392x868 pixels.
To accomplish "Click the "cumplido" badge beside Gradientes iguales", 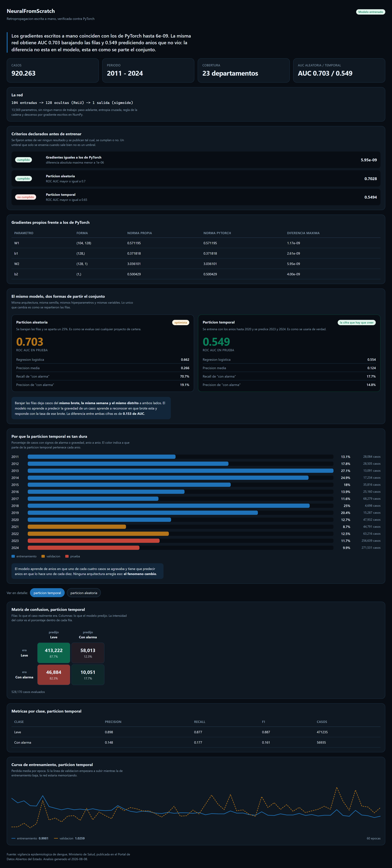I will [24, 160].
